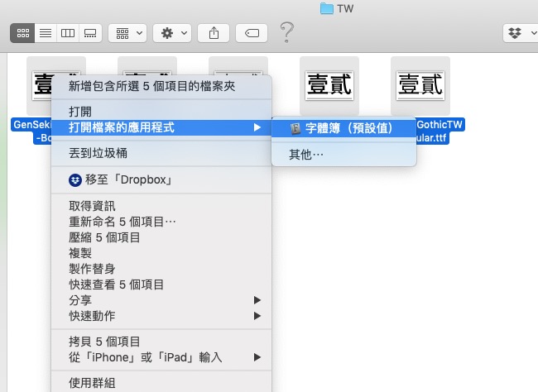Viewport: 538px width, 392px height.
Task: Select the GothicTW Regular font thumbnail
Action: [x=420, y=86]
